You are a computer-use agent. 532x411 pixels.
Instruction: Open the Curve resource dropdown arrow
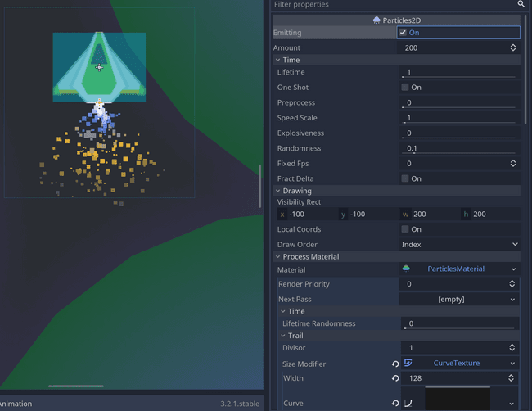click(x=512, y=404)
